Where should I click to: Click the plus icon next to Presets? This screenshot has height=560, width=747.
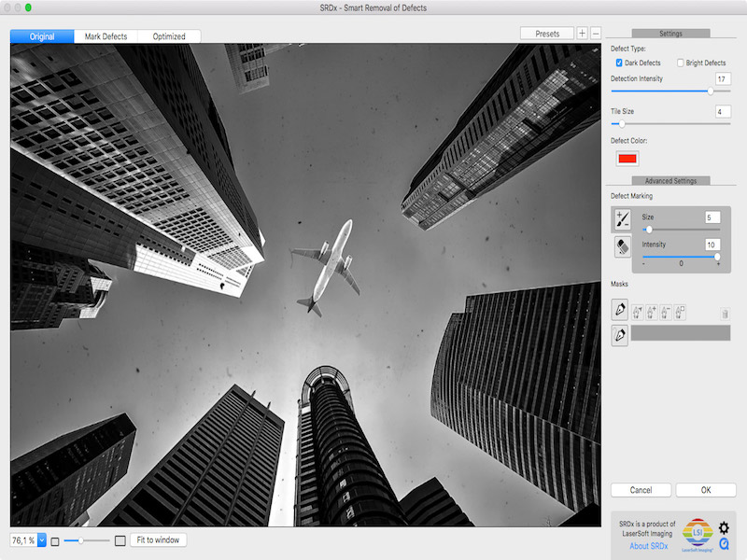point(582,34)
